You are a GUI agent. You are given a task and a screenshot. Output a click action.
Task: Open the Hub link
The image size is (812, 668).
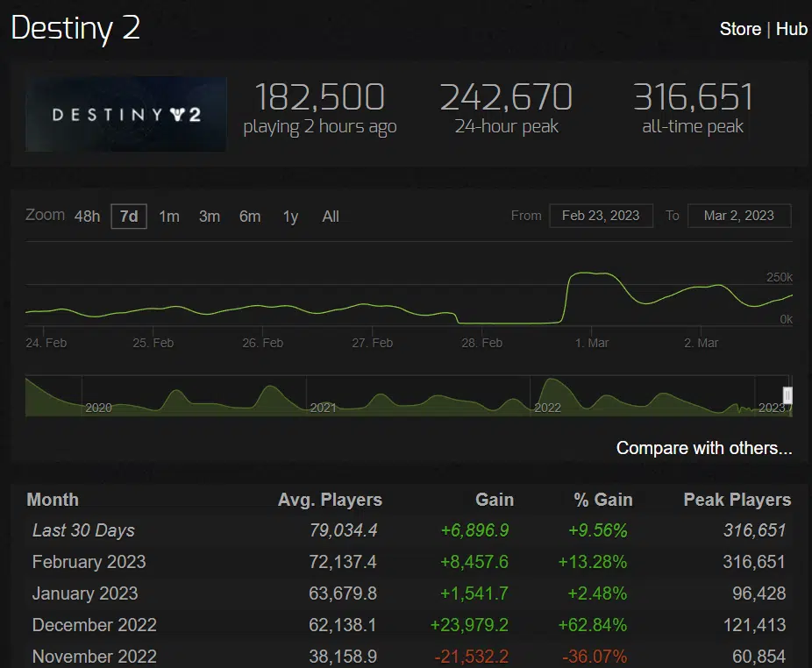792,28
